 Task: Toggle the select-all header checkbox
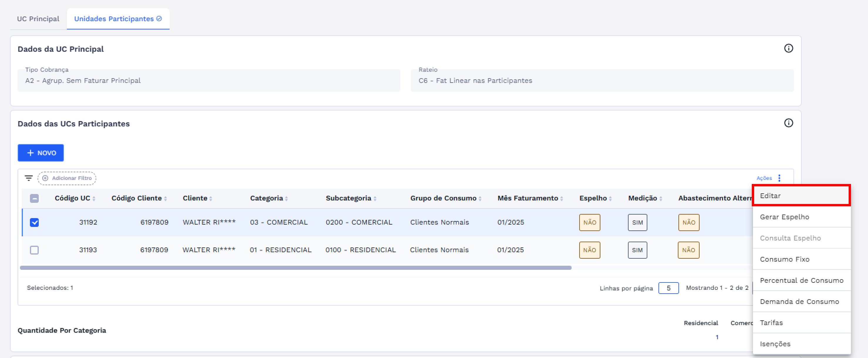(x=34, y=198)
